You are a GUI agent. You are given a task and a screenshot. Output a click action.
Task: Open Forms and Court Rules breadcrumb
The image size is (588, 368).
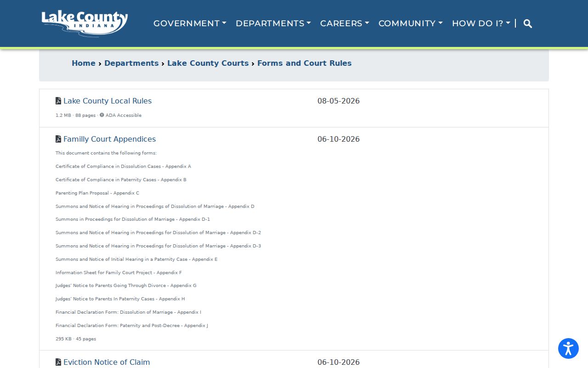[305, 63]
